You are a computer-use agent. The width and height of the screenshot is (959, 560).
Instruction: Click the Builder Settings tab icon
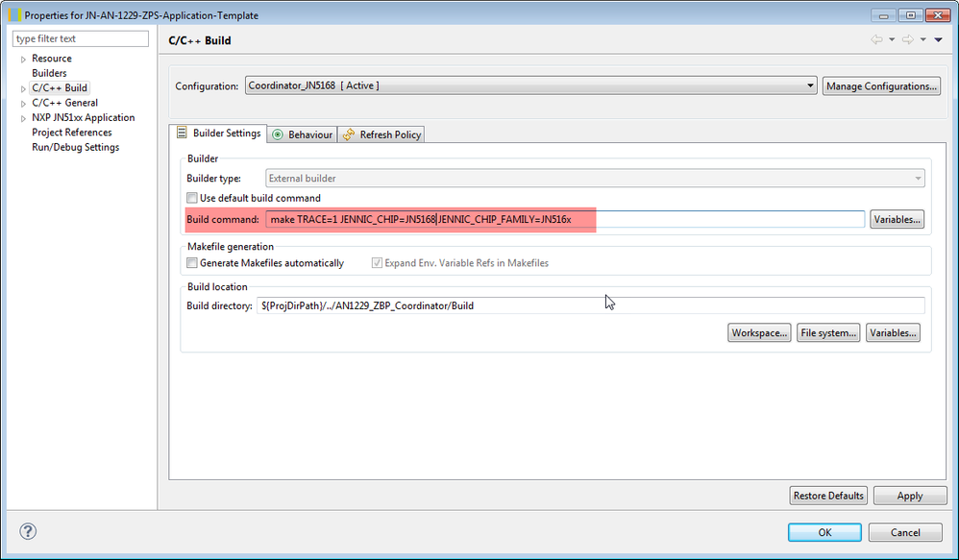click(x=182, y=134)
